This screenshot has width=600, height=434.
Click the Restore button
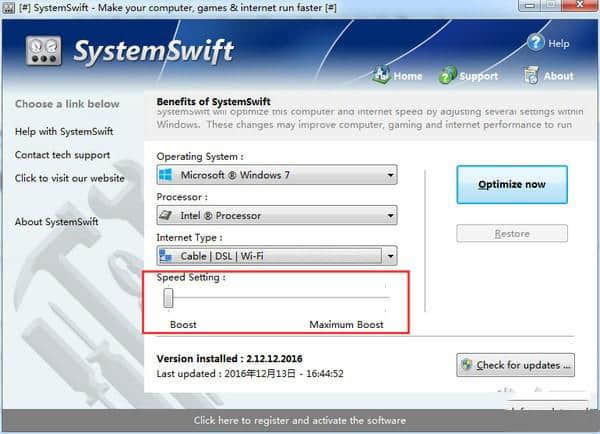pos(512,233)
